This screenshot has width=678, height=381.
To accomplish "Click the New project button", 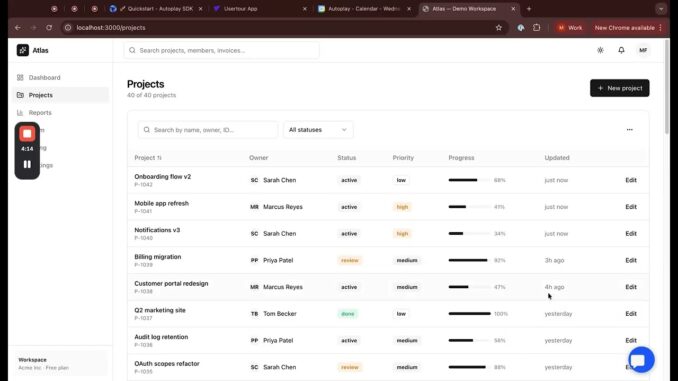I will [619, 88].
